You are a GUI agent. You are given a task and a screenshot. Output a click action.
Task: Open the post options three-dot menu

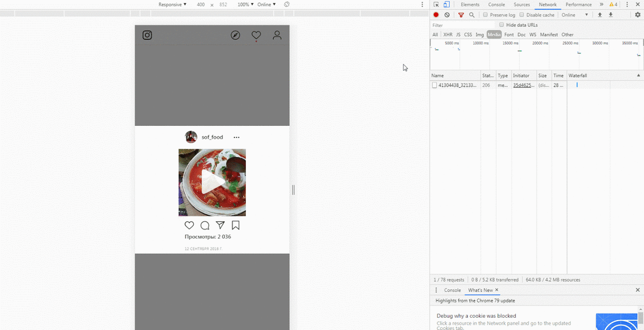237,137
